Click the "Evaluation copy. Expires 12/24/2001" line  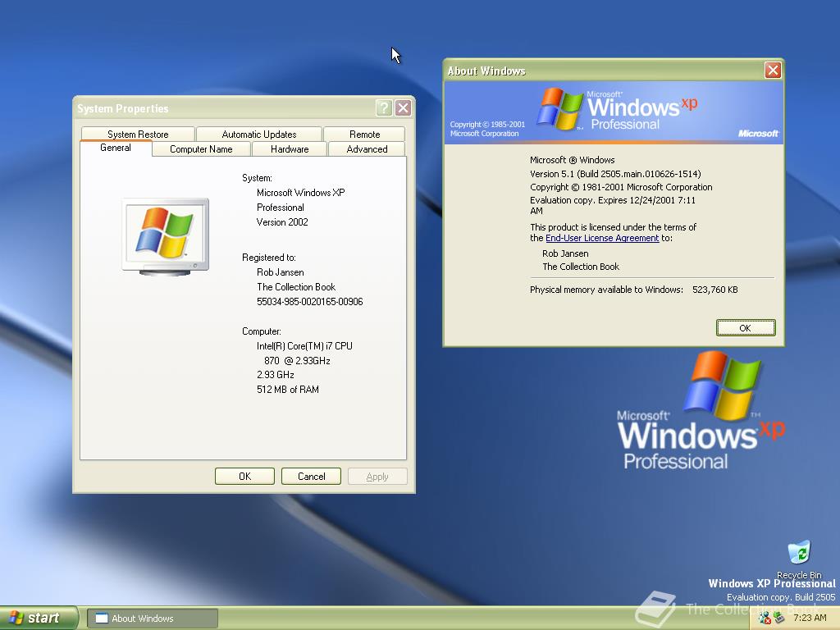coord(612,200)
